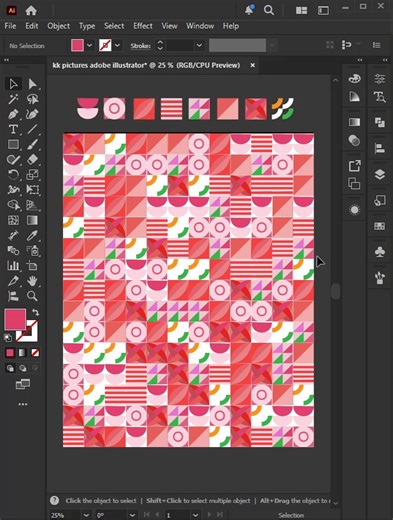This screenshot has height=520, width=393.
Task: Collapse left toolbar double arrows
Action: click(x=6, y=60)
